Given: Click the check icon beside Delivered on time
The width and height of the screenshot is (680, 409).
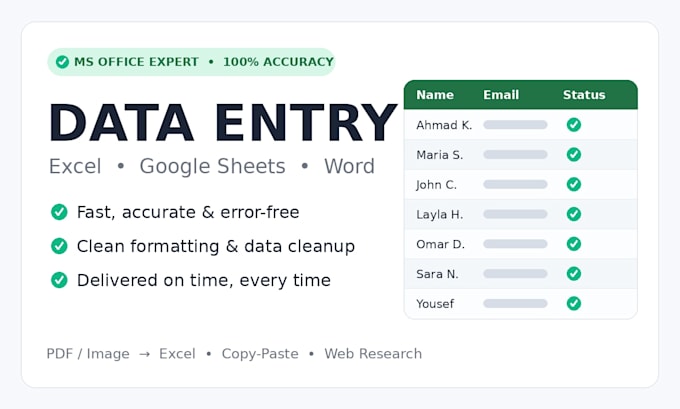Looking at the screenshot, I should [59, 280].
